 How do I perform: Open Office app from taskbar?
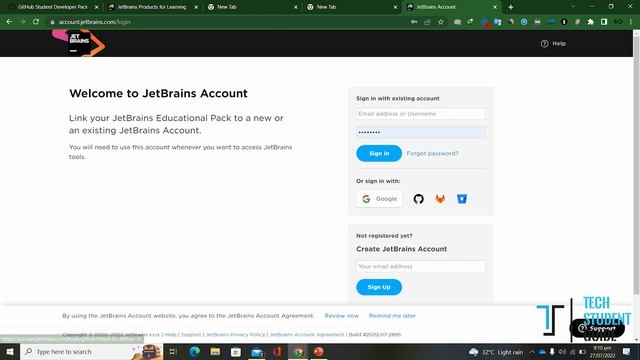(277, 351)
